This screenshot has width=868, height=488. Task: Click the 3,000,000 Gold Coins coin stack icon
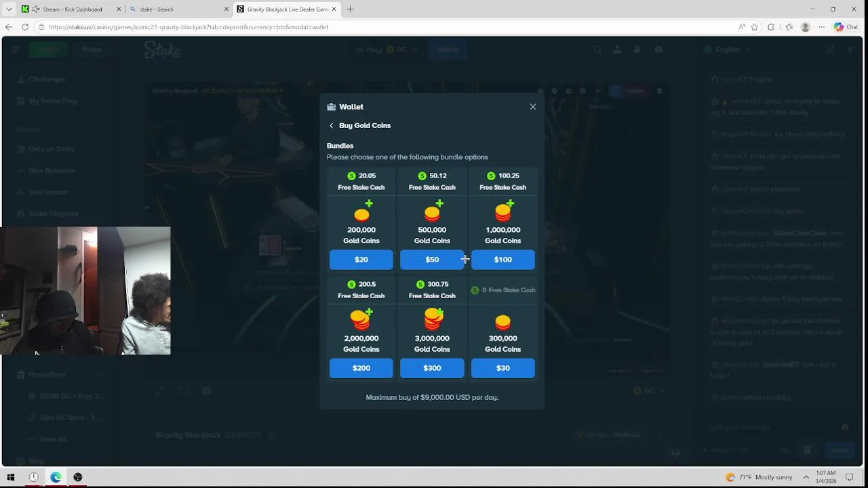coord(433,319)
